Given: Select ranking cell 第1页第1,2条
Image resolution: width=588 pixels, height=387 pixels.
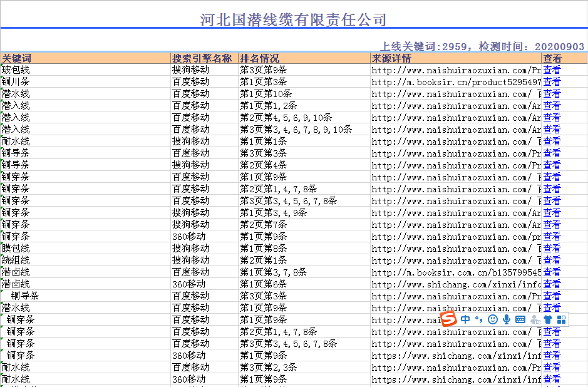Looking at the screenshot, I should point(304,105).
